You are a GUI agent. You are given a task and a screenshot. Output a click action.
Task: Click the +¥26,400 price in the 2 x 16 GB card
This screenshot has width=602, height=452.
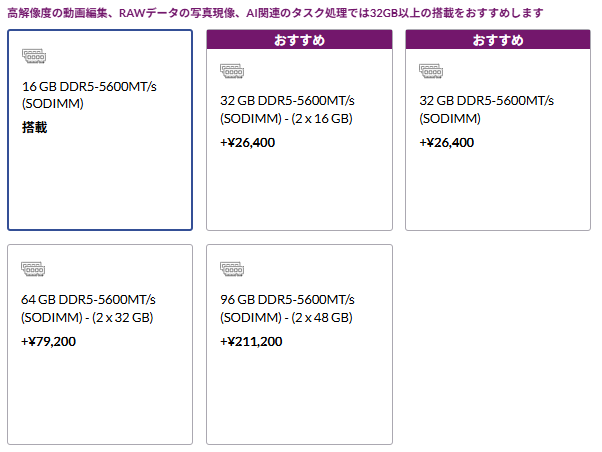pyautogui.click(x=248, y=142)
